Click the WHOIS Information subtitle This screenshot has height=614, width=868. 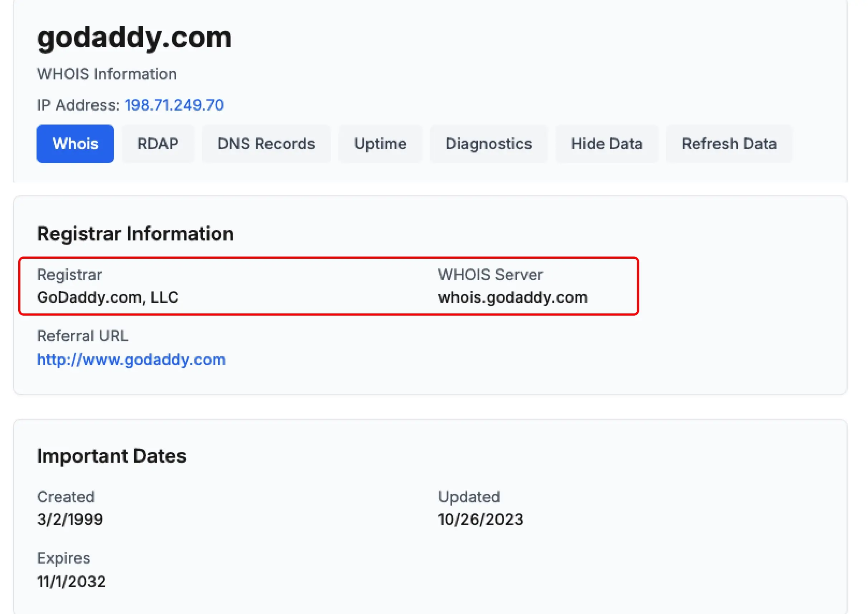pyautogui.click(x=107, y=74)
